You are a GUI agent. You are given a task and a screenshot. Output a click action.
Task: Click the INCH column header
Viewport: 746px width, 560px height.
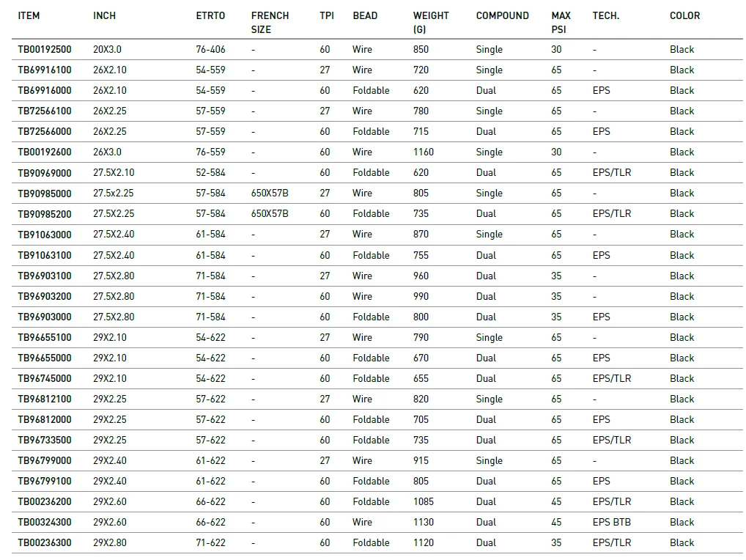104,15
